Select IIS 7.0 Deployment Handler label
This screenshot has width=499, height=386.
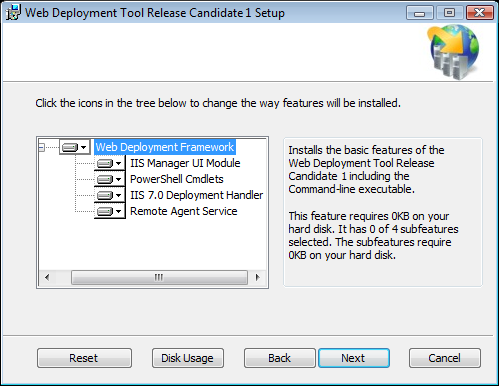pos(196,195)
